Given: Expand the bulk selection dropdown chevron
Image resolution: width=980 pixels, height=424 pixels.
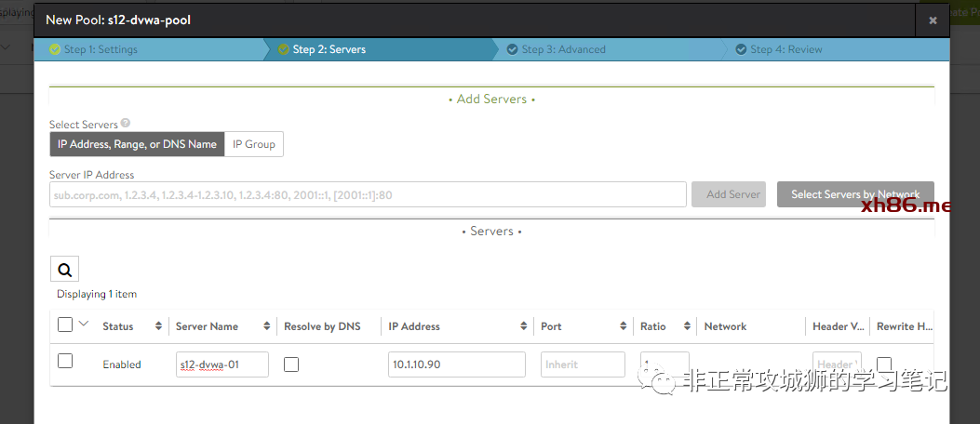Looking at the screenshot, I should pos(84,325).
